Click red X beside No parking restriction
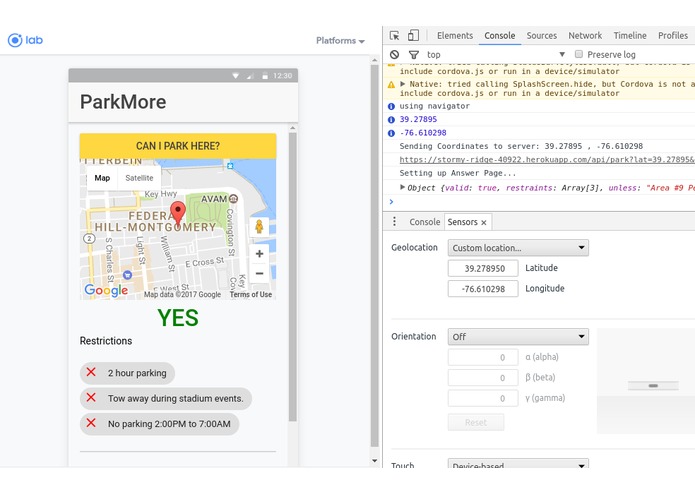This screenshot has height=494, width=695. pos(91,423)
